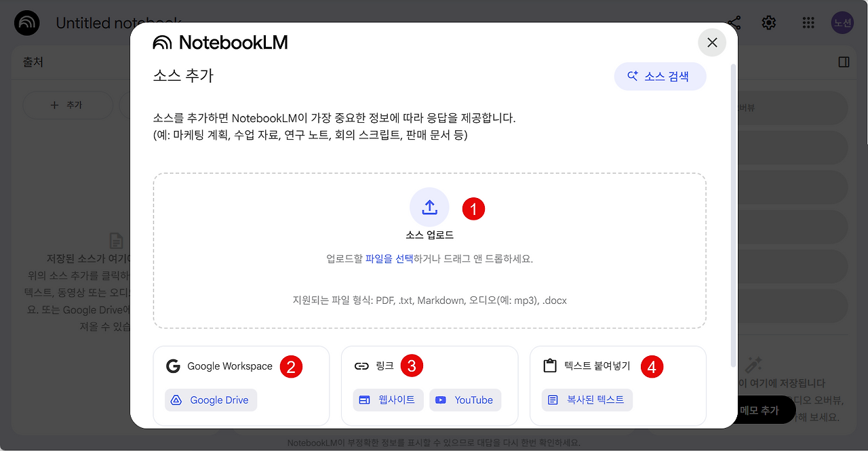The width and height of the screenshot is (868, 451).
Task: Click the Google Workspace label
Action: [x=230, y=366]
